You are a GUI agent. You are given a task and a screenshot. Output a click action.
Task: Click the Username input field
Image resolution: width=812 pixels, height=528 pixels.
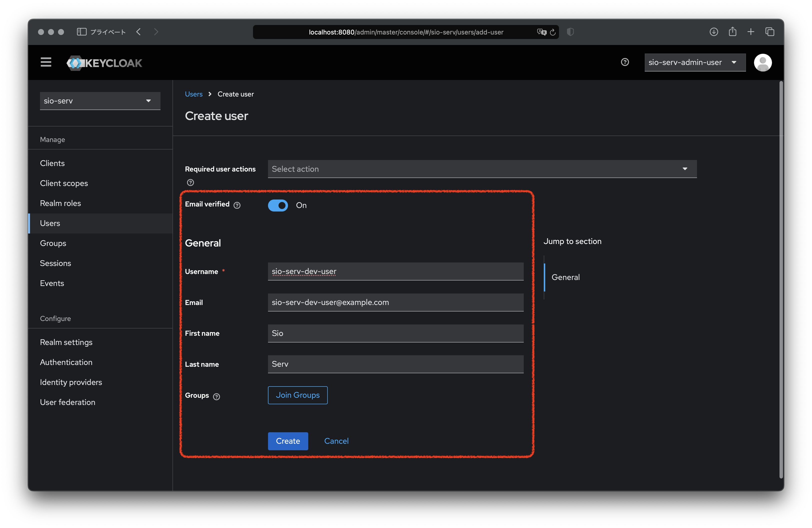[395, 271]
